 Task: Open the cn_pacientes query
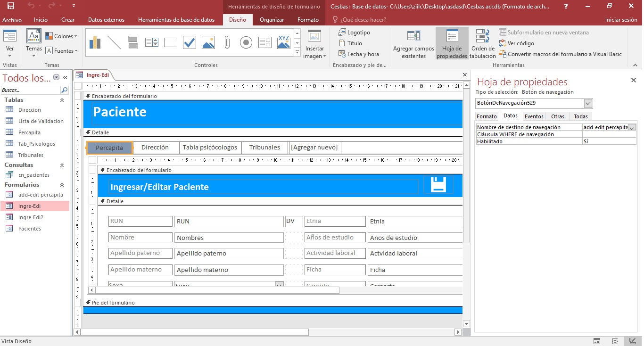click(34, 175)
